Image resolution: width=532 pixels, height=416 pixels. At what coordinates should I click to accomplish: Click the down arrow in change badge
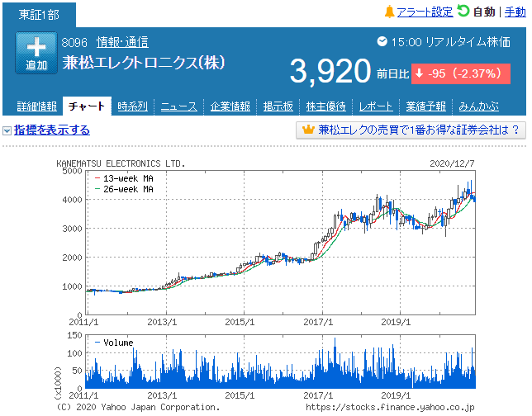point(420,73)
